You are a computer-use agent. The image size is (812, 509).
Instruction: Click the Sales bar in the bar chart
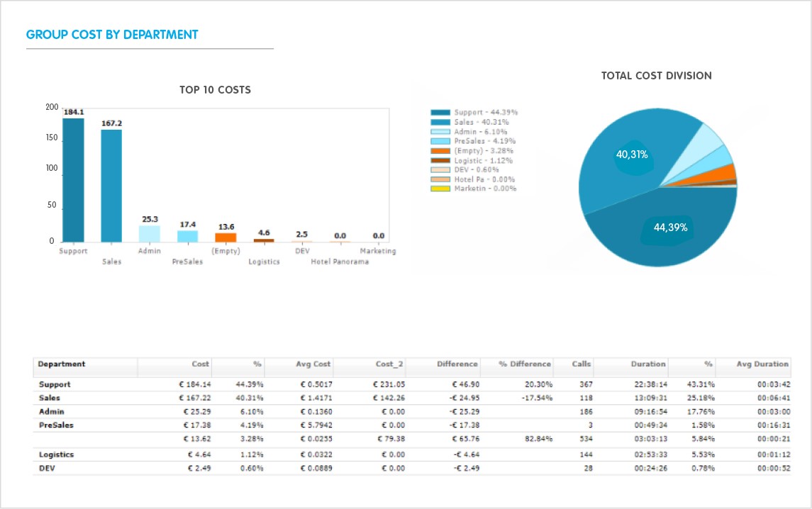tap(112, 184)
